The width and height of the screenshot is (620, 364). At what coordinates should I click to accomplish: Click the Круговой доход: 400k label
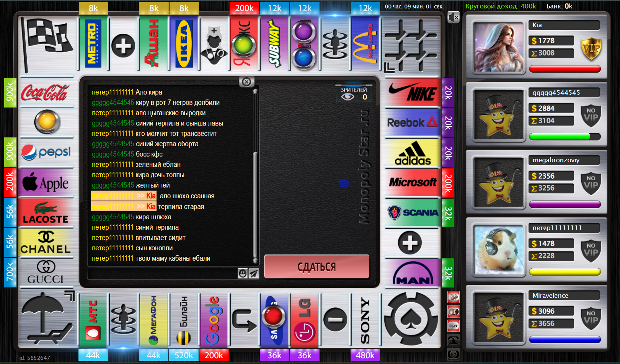tap(501, 6)
